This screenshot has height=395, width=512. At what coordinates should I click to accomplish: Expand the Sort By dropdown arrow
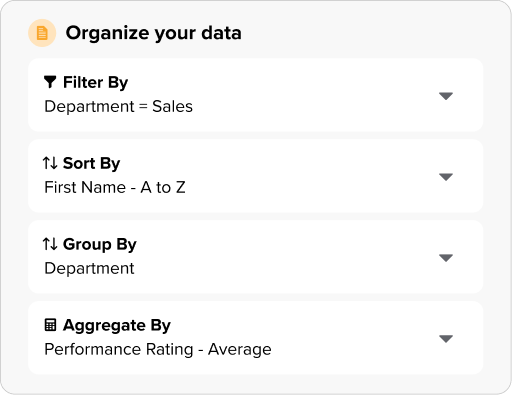click(x=446, y=177)
